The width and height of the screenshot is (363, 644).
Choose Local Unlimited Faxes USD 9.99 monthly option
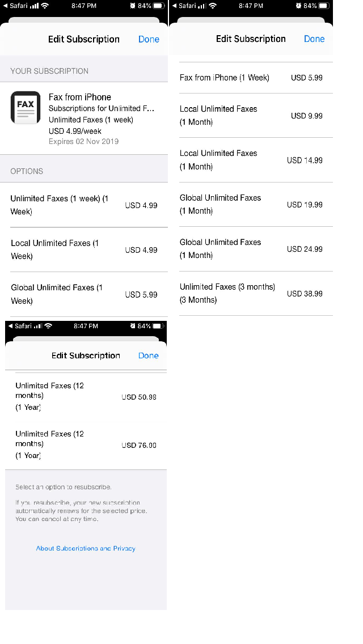coord(251,115)
